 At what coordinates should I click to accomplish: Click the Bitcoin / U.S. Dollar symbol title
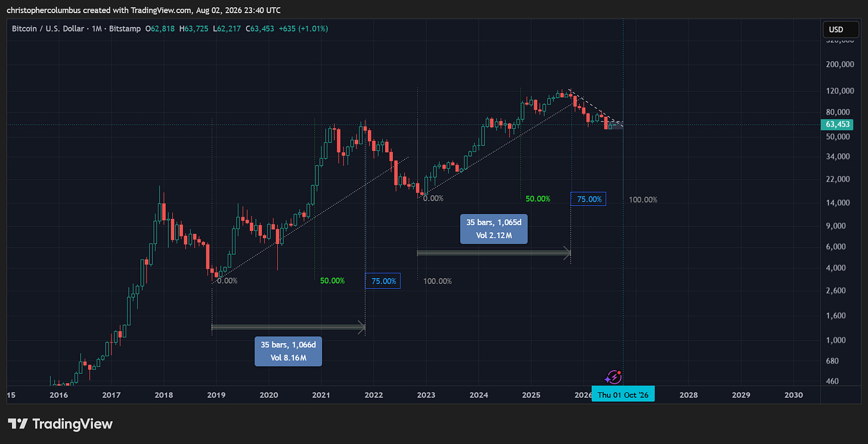point(49,29)
